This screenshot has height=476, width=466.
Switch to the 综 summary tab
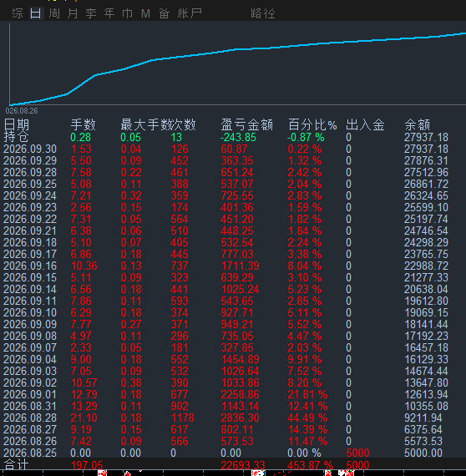coord(18,13)
